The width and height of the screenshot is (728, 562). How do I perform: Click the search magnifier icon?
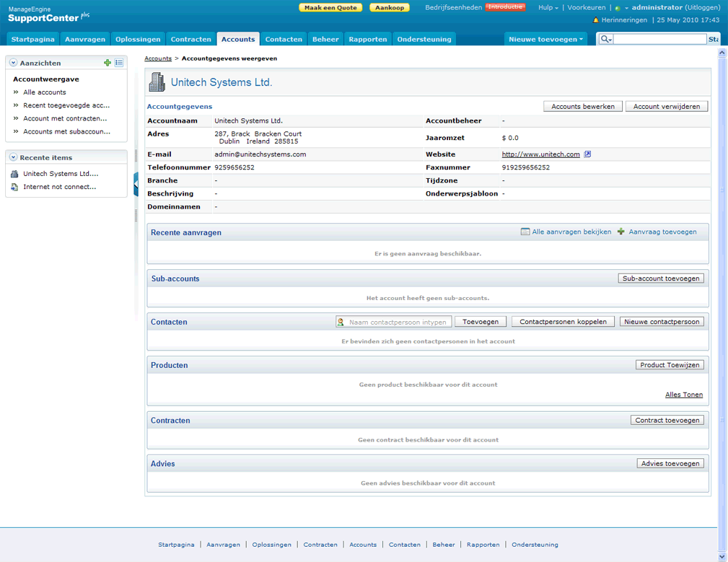(x=606, y=40)
